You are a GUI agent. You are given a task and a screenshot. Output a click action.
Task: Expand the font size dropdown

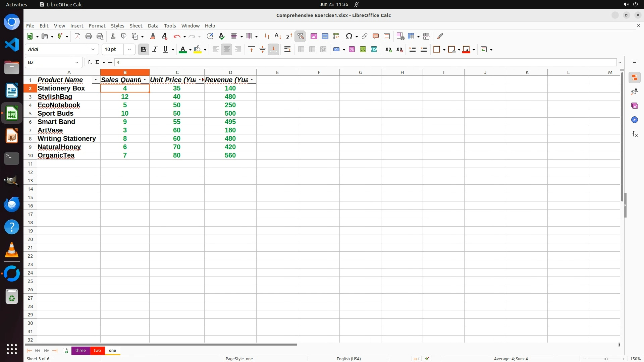(129, 50)
